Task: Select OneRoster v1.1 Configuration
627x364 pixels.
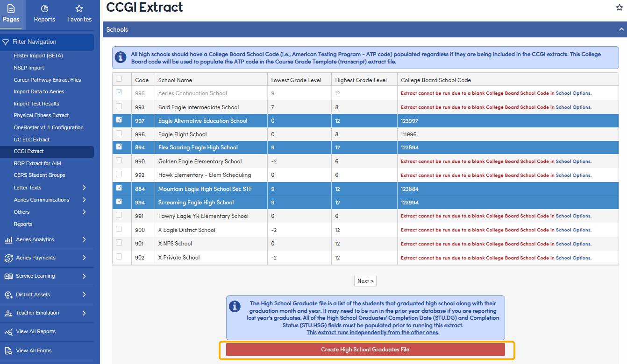Action: point(49,127)
